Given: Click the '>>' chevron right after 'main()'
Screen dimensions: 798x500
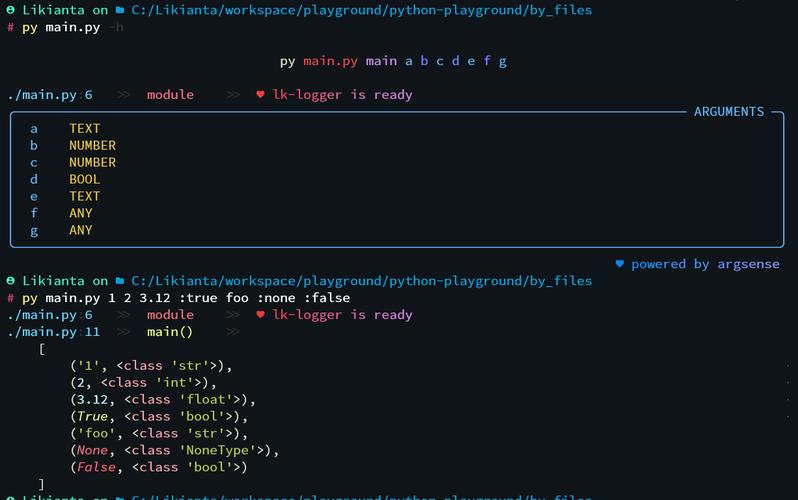Looking at the screenshot, I should (233, 332).
